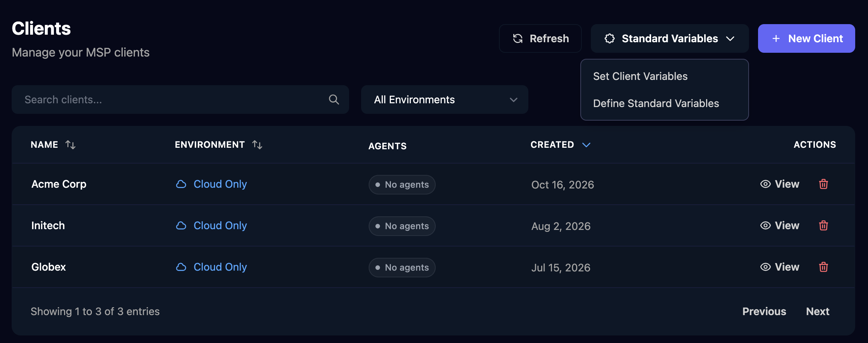Viewport: 868px width, 343px height.
Task: Click the Oct 16, 2026 date
Action: point(563,185)
